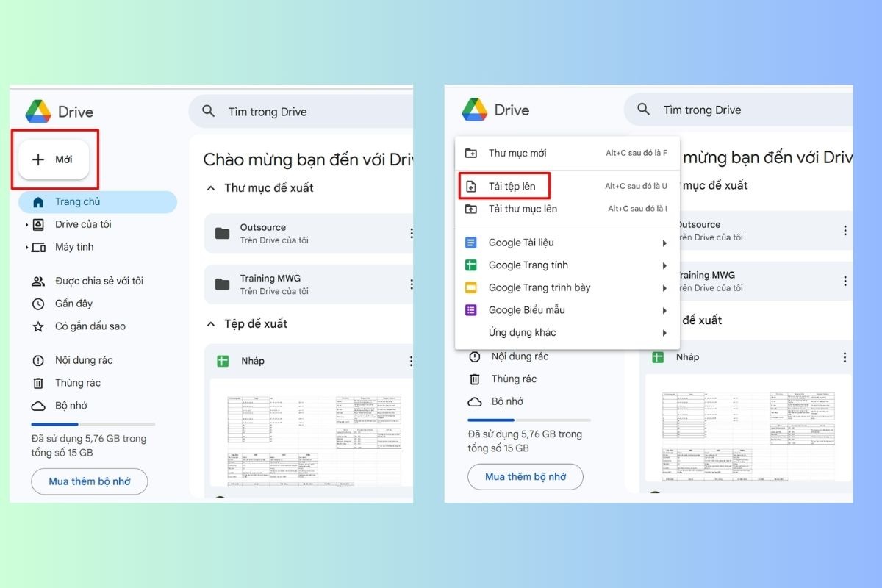Select Google Biểu mẫu menu entry
The height and width of the screenshot is (588, 882).
click(567, 310)
